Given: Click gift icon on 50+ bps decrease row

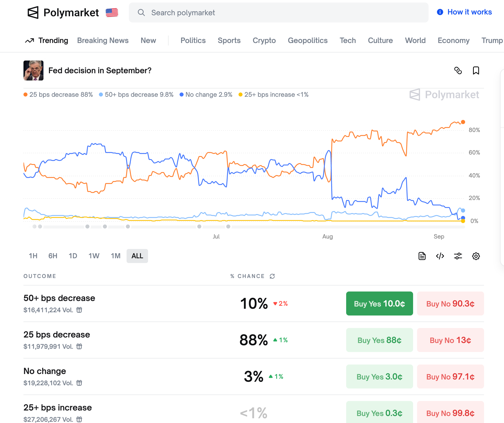Looking at the screenshot, I should point(79,310).
